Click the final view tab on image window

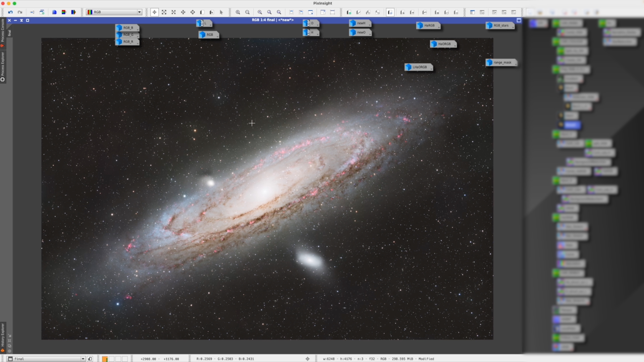pyautogui.click(x=9, y=33)
